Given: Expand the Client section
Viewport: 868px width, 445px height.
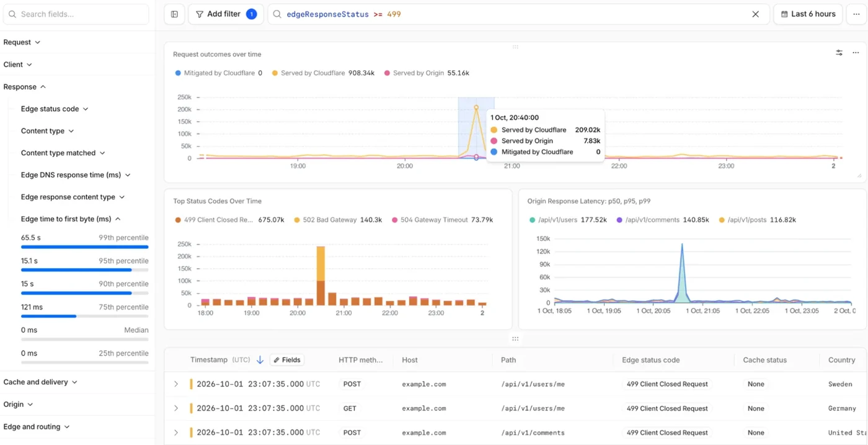Looking at the screenshot, I should (17, 65).
